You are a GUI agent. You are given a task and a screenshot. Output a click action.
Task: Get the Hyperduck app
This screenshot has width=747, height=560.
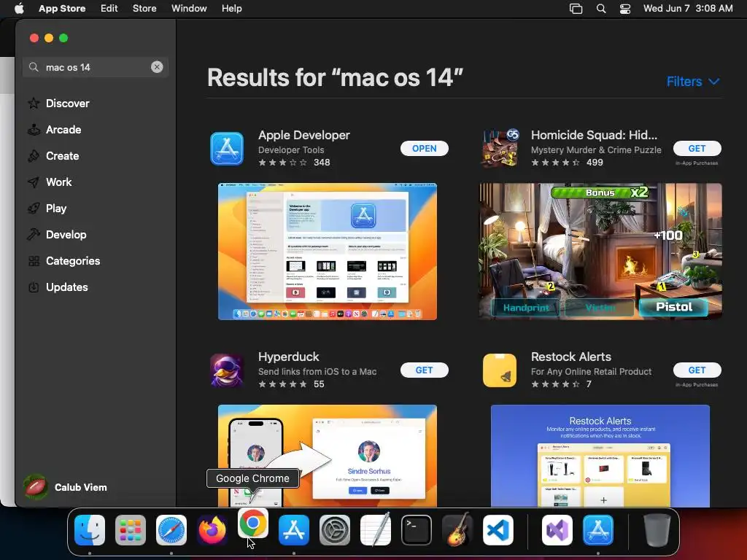coord(424,370)
